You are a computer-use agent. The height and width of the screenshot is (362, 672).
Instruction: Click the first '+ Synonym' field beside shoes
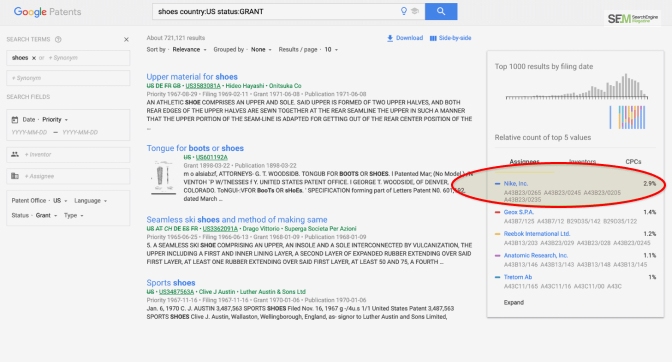(63, 58)
